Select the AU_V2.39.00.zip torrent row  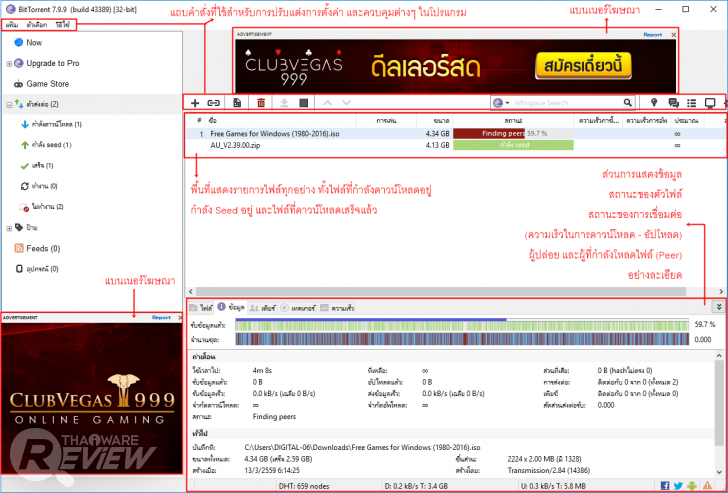point(455,145)
